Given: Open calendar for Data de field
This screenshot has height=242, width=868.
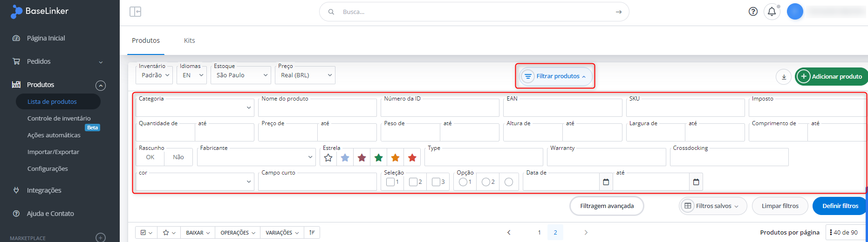Looking at the screenshot, I should 606,182.
